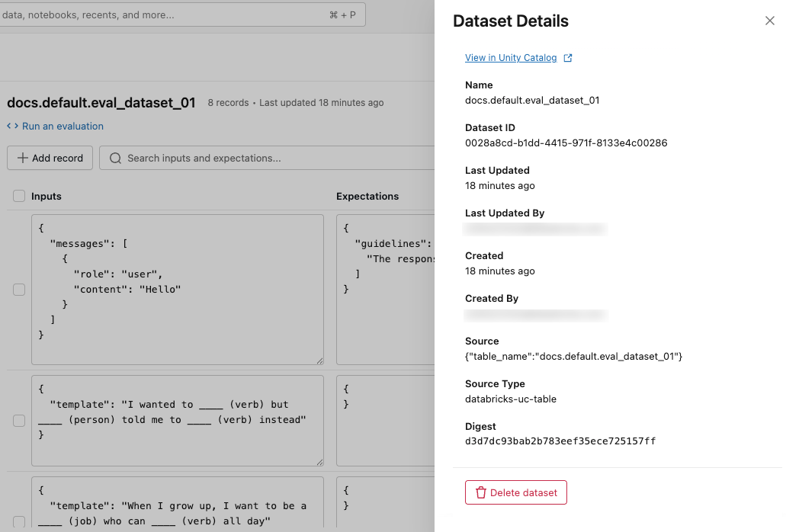Click the top global search bar
Screen dimensions: 786x532
[181, 14]
